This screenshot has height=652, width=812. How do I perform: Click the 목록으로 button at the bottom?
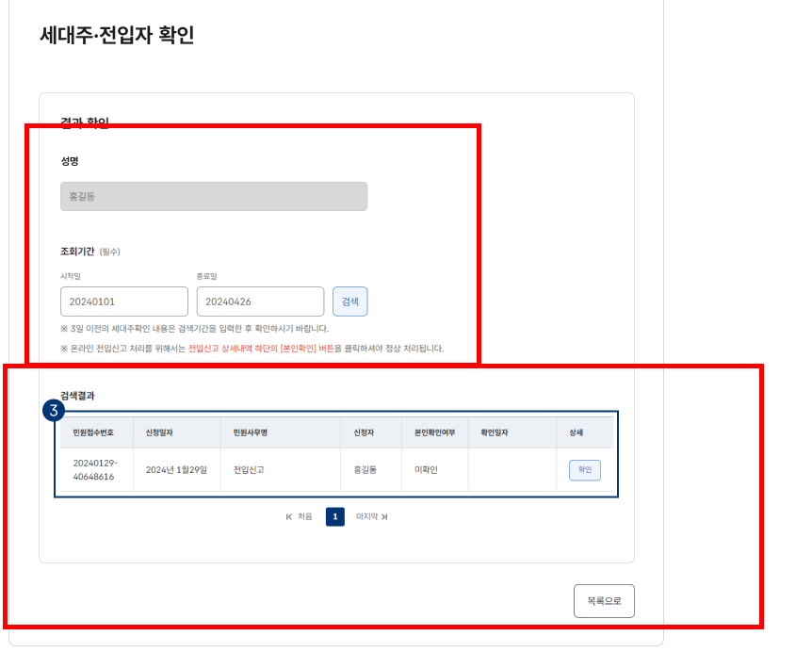click(603, 600)
